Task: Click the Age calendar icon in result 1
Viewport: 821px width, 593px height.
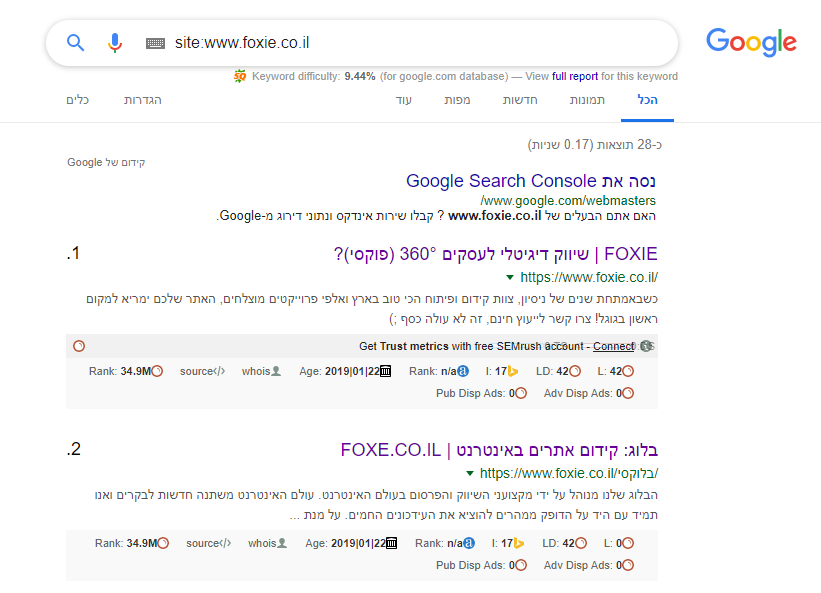Action: (x=385, y=371)
